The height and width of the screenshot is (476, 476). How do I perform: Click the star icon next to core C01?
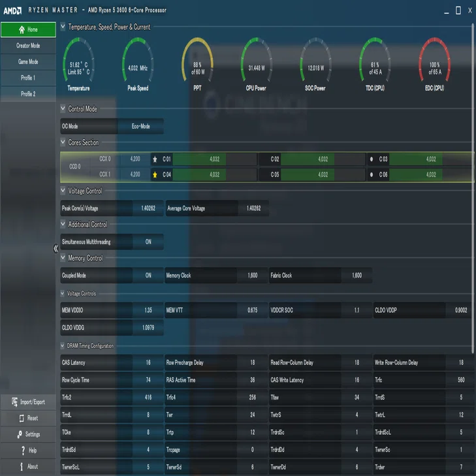(155, 159)
